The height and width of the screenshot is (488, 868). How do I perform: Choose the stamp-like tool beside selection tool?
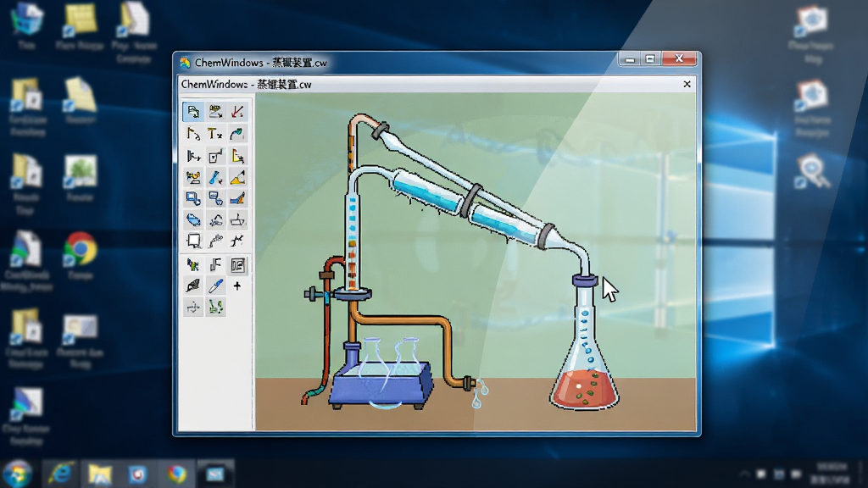tap(215, 112)
